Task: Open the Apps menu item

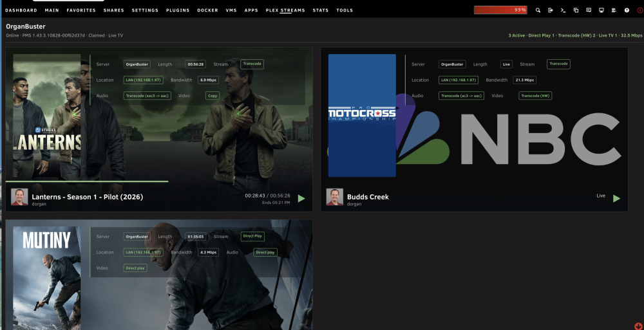Action: pyautogui.click(x=251, y=10)
